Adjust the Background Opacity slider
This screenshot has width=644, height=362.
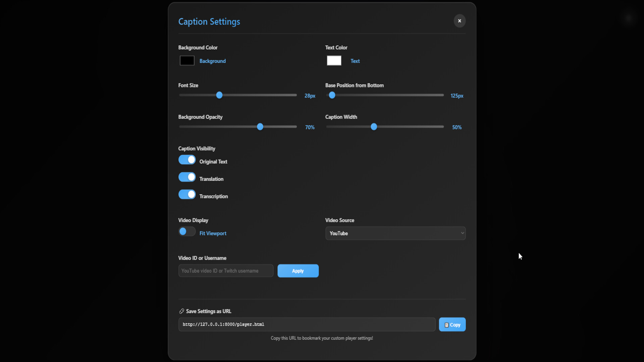coord(260,127)
